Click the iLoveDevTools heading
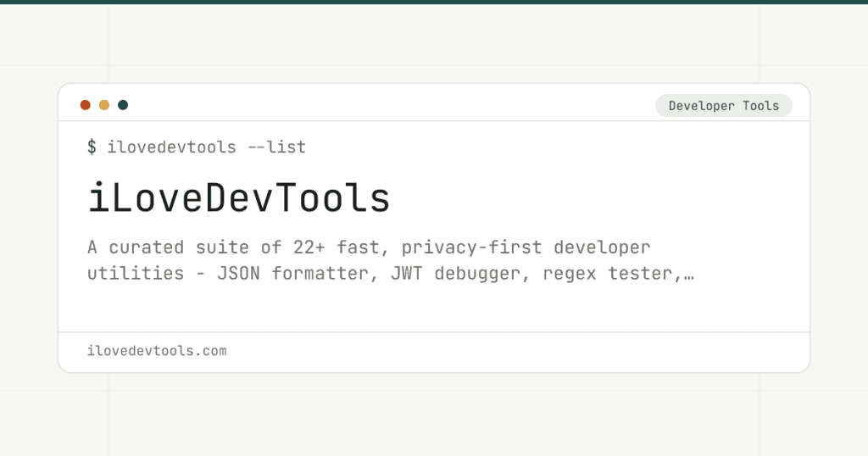The width and height of the screenshot is (868, 456). (x=239, y=198)
